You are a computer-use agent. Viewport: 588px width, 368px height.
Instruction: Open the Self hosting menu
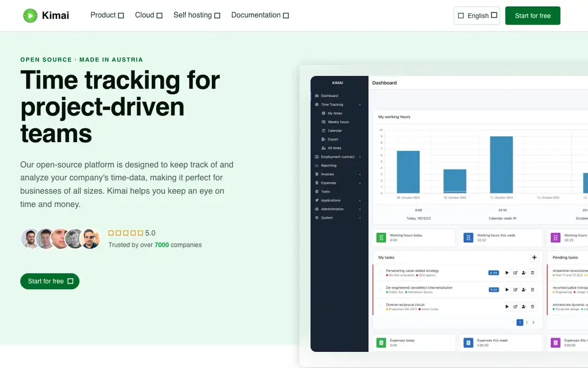196,15
